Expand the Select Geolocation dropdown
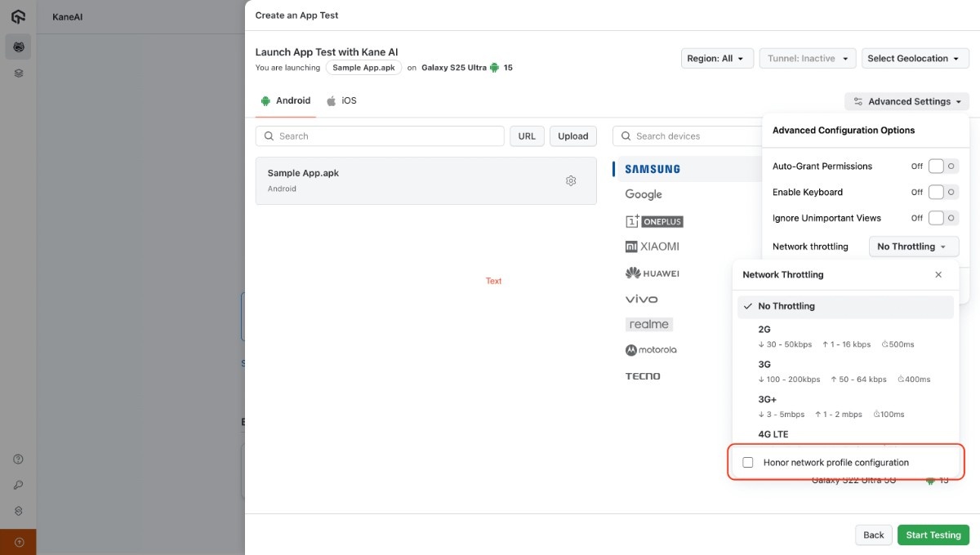This screenshot has height=555, width=980. (x=915, y=59)
